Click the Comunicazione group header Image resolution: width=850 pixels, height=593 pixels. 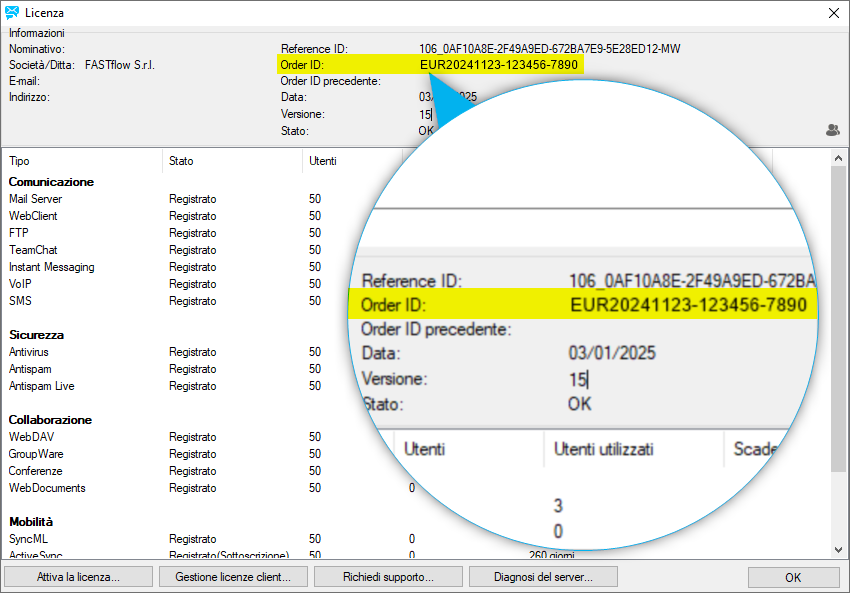(51, 182)
